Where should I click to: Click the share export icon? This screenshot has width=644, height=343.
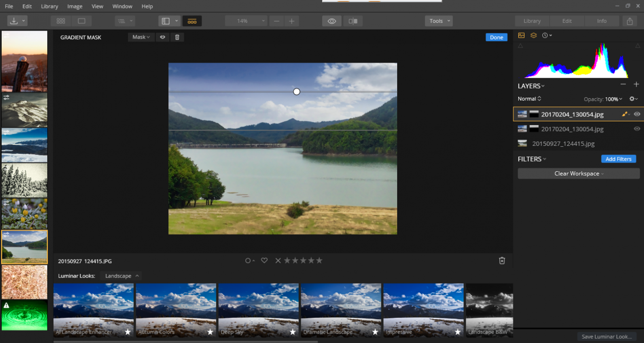point(629,21)
